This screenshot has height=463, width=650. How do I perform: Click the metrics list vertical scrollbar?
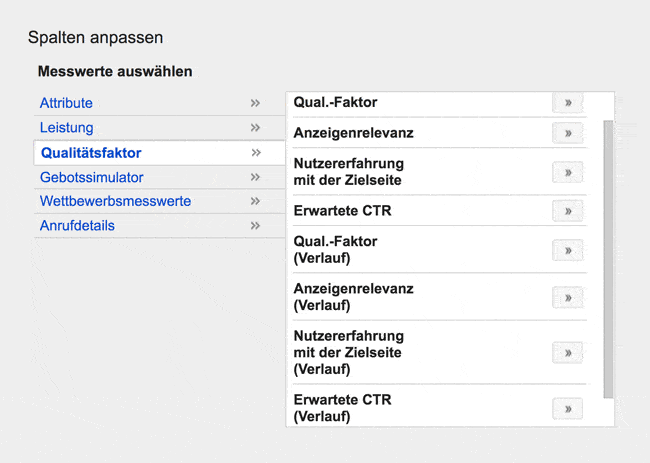608,259
